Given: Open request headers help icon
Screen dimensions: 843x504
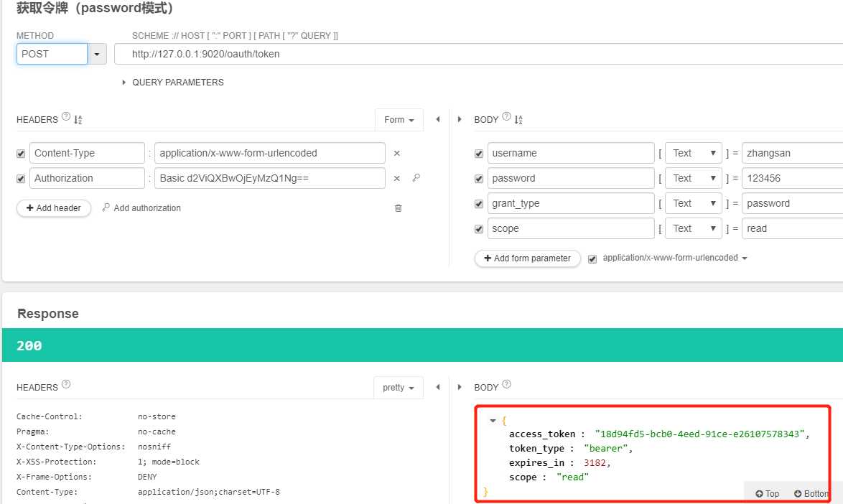Looking at the screenshot, I should click(x=66, y=116).
